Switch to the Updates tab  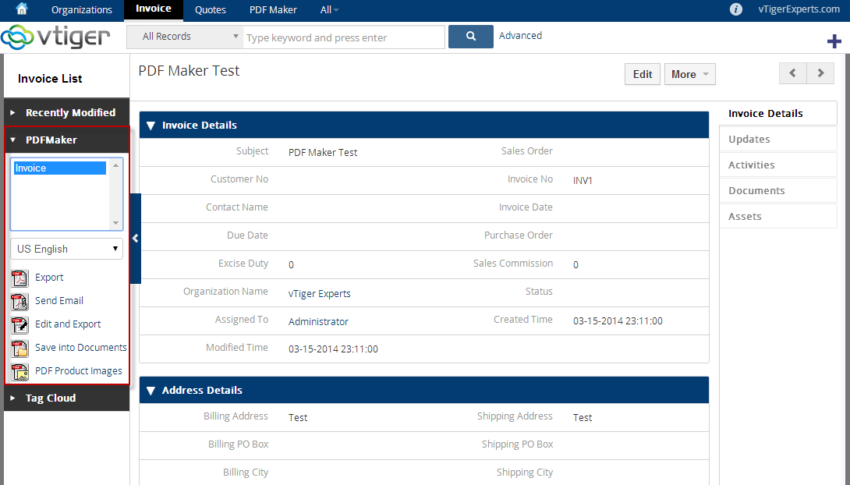click(x=778, y=139)
